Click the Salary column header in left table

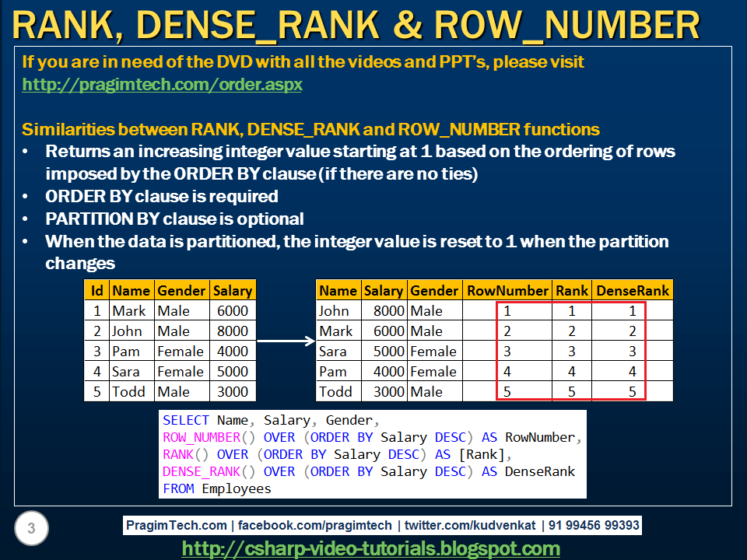point(233,290)
